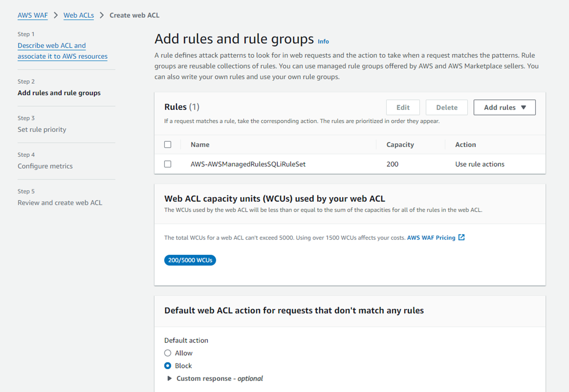The height and width of the screenshot is (392, 569).
Task: Click the Name column header
Action: tap(200, 144)
